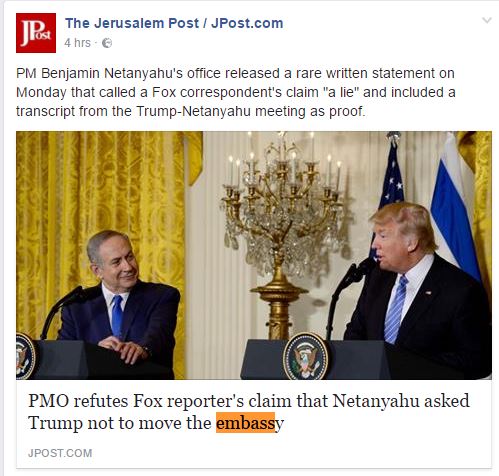The image size is (499, 476).
Task: Open the "PMO refutes Fox reporter's claim" headline
Action: tap(249, 412)
